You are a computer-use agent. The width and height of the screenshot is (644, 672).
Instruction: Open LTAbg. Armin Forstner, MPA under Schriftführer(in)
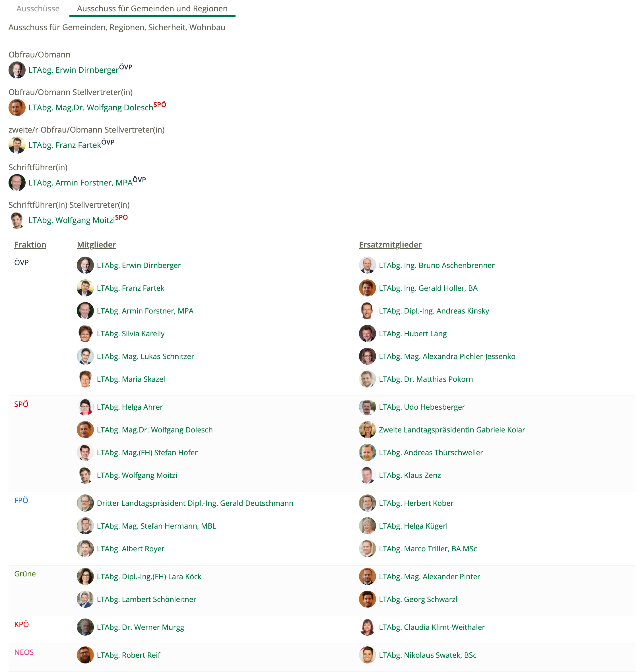tap(80, 183)
